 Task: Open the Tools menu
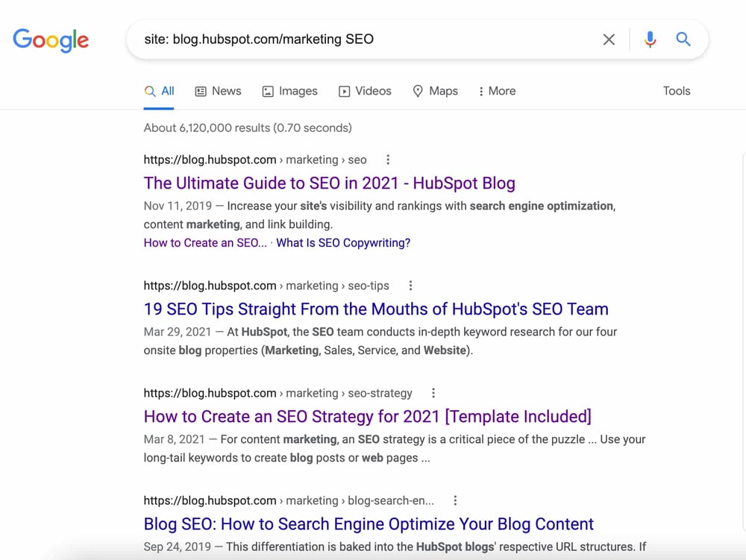point(676,91)
